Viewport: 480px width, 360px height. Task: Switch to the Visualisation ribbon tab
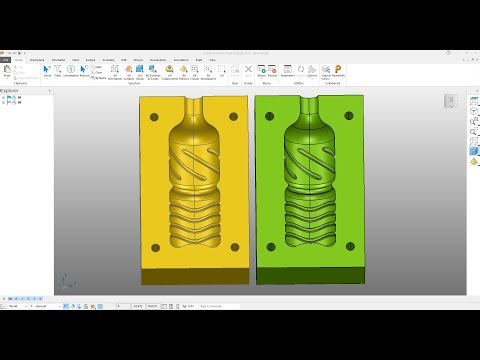(x=158, y=60)
